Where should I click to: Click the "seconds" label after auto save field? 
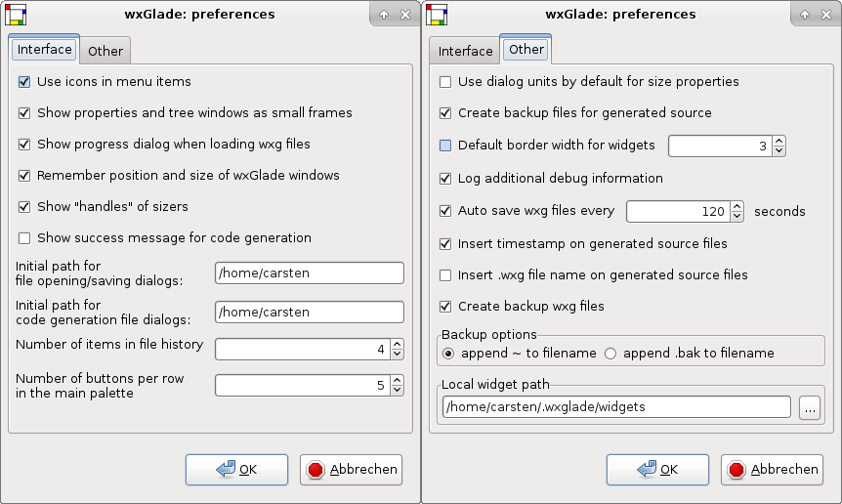pyautogui.click(x=779, y=212)
